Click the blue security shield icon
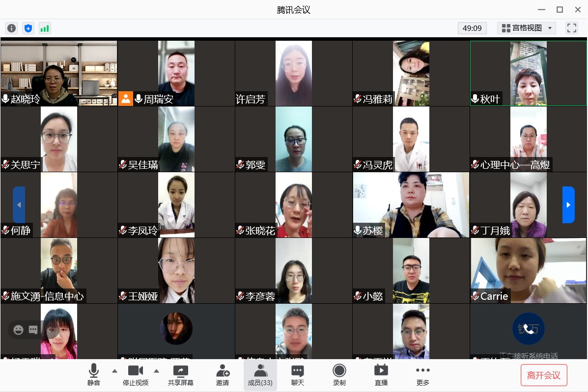 click(28, 28)
